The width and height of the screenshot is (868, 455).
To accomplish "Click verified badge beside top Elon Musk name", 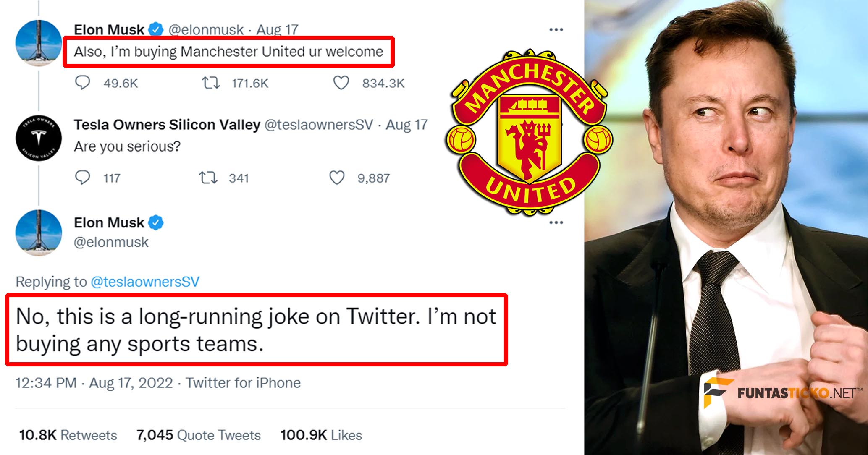I will click(x=156, y=30).
